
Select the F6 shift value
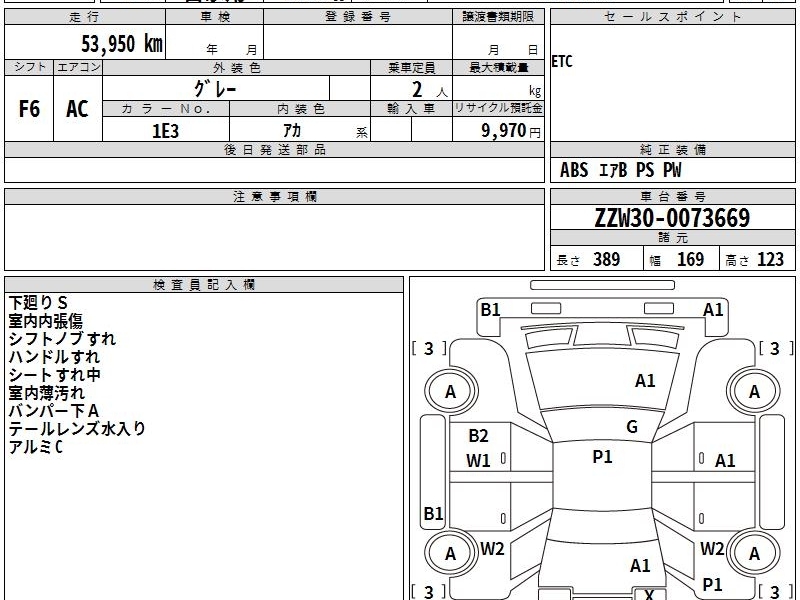coord(29,109)
